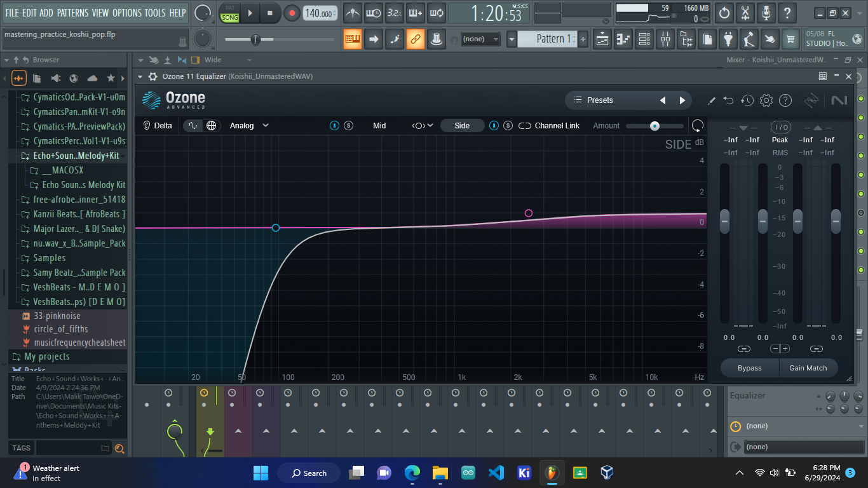
Task: Open the stereo mode dropdown next to Mid
Action: click(x=423, y=126)
